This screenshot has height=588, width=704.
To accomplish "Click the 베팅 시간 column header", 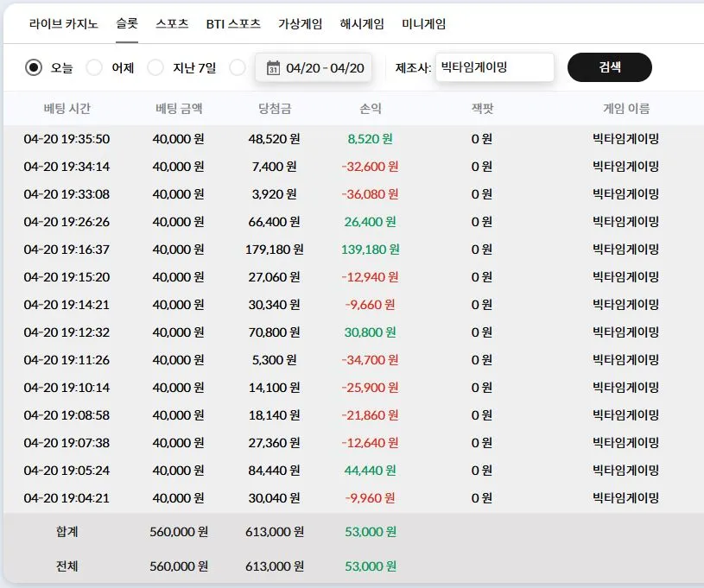I will [x=67, y=108].
